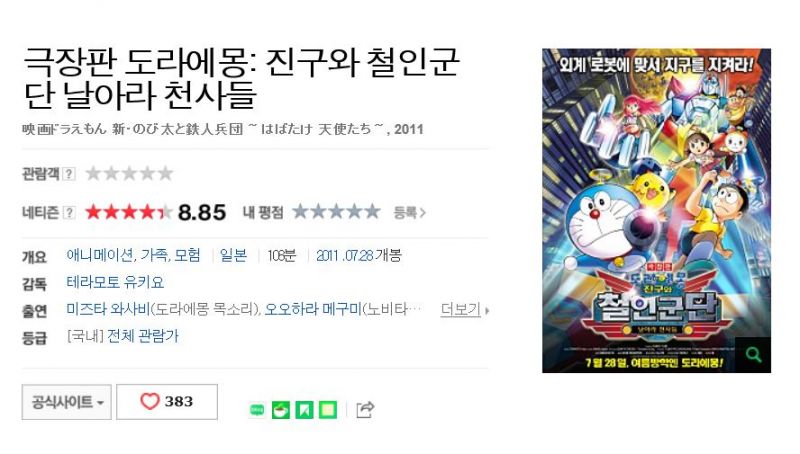Share via the cafe cup icon
Viewport: 800px width, 454px height.
pos(281,410)
